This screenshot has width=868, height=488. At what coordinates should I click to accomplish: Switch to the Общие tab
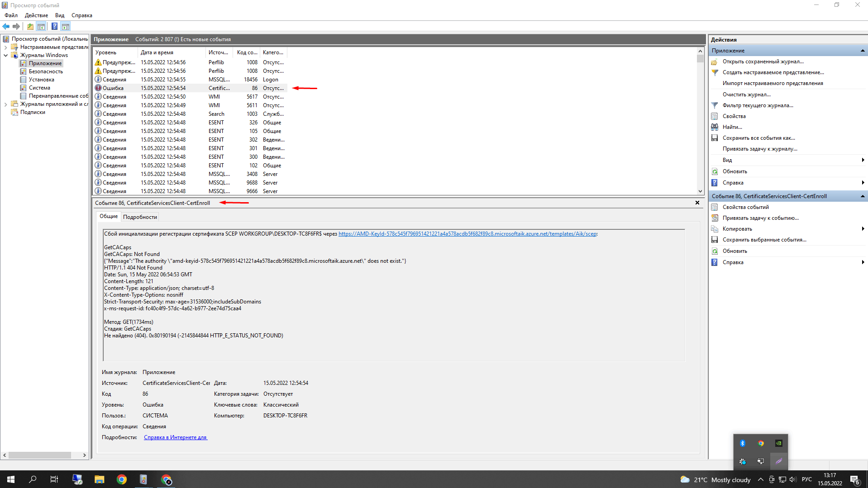pyautogui.click(x=109, y=216)
